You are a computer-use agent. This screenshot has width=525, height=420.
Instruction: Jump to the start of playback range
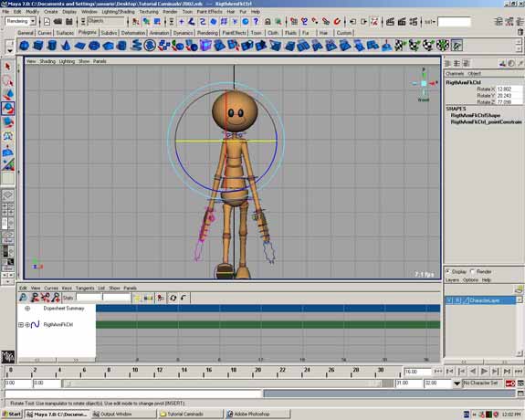pos(438,371)
